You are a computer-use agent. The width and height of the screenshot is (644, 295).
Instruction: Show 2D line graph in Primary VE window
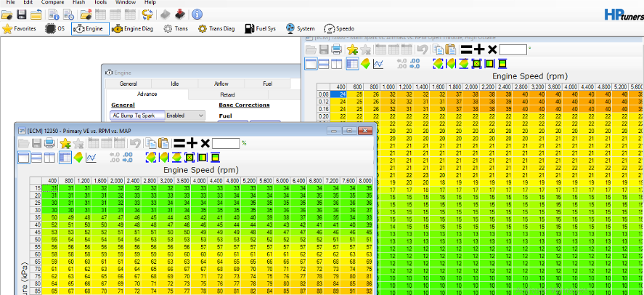tap(91, 158)
